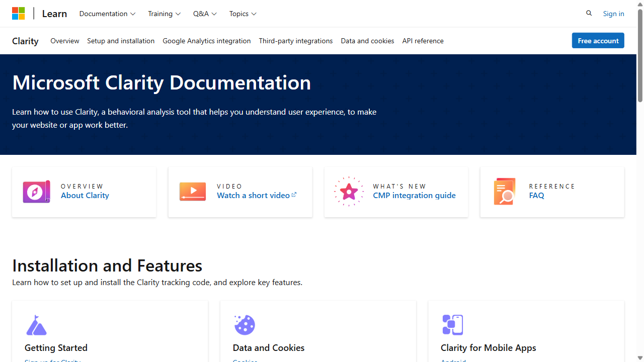Viewport: 644px width, 362px height.
Task: Click the star icon on CMP integration card
Action: 348,192
